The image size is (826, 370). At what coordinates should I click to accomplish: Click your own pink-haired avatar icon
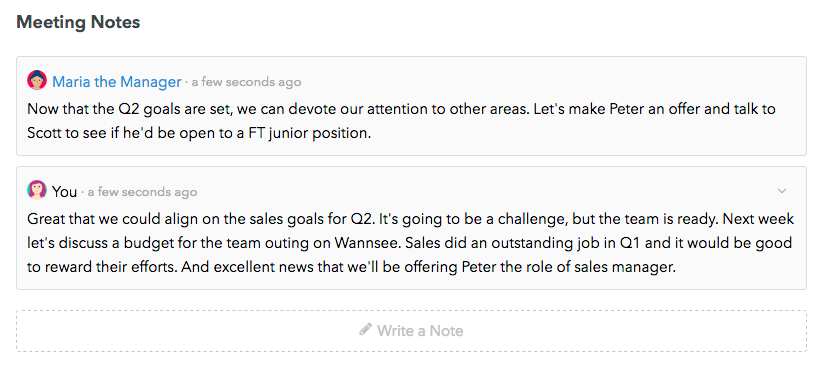click(37, 190)
